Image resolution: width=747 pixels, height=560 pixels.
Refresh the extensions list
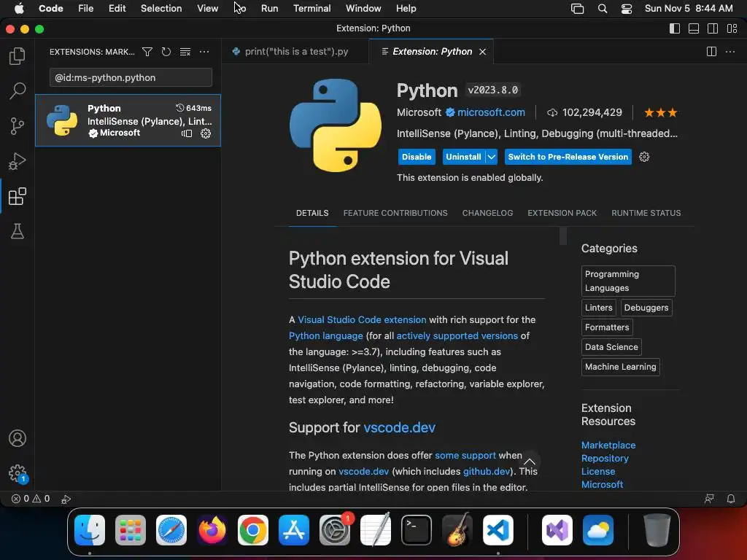[x=166, y=52]
